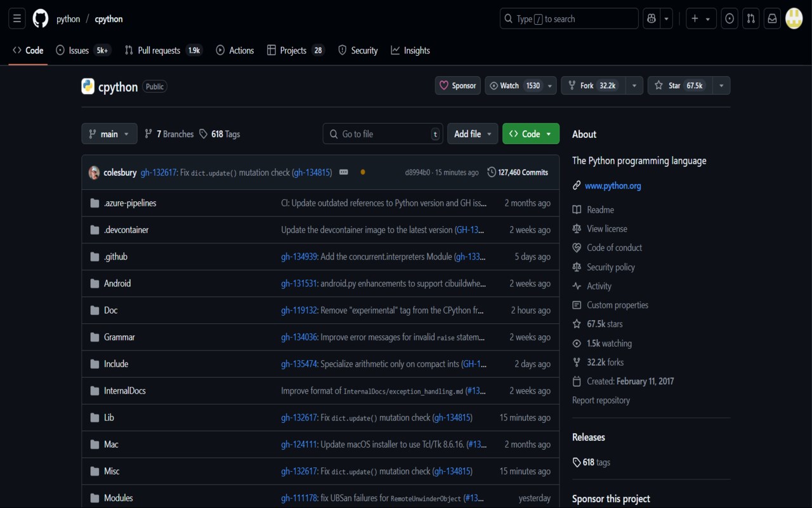Fork the repository with Fork button

pyautogui.click(x=593, y=86)
